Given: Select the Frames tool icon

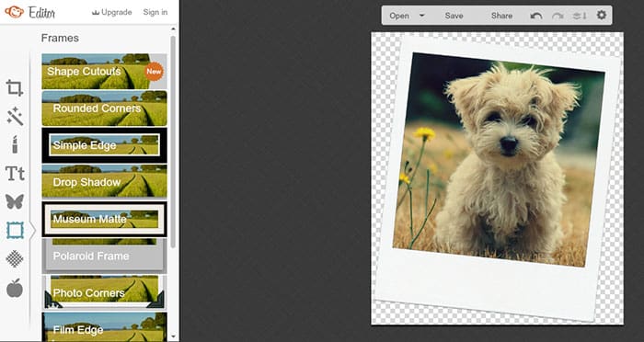Looking at the screenshot, I should click(x=15, y=231).
